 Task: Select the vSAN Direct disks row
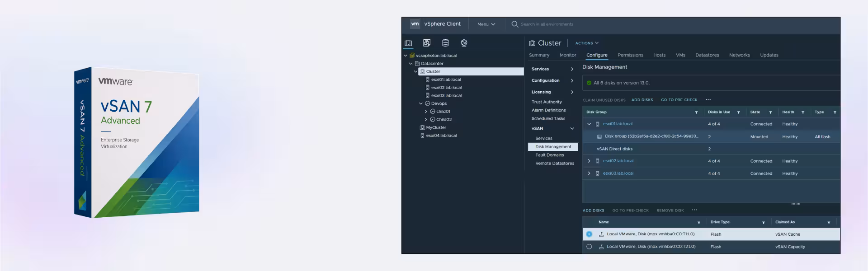click(711, 149)
